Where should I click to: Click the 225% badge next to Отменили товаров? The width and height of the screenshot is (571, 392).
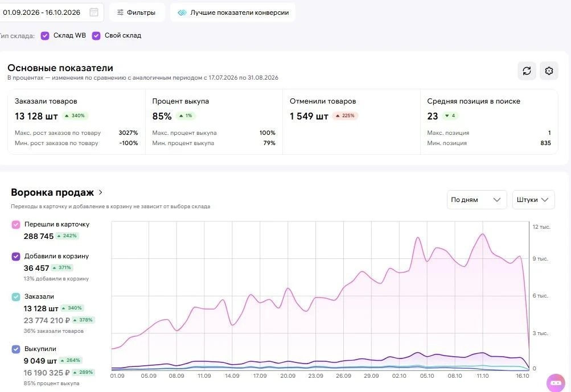[x=345, y=115]
